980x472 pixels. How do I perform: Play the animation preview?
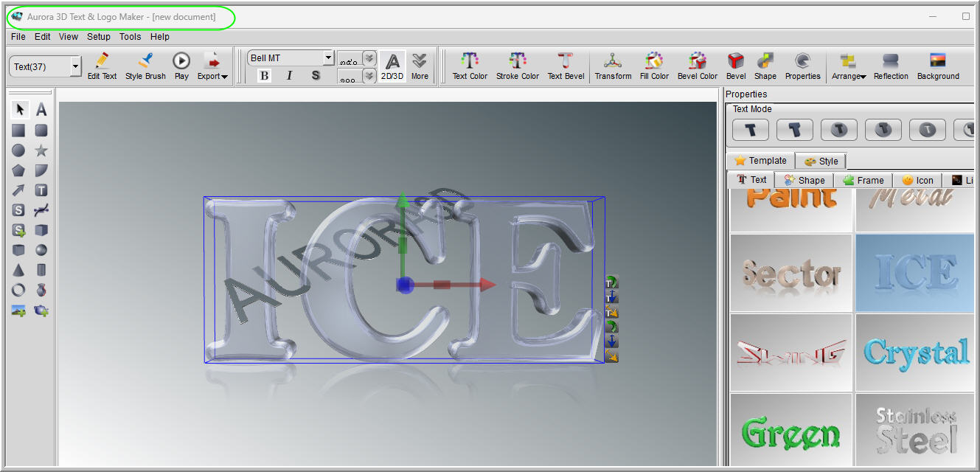click(x=181, y=66)
